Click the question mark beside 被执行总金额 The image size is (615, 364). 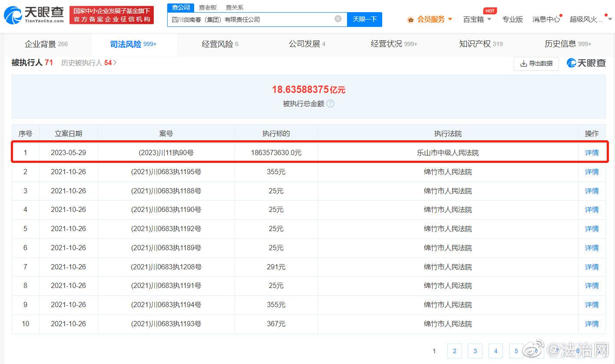point(330,104)
